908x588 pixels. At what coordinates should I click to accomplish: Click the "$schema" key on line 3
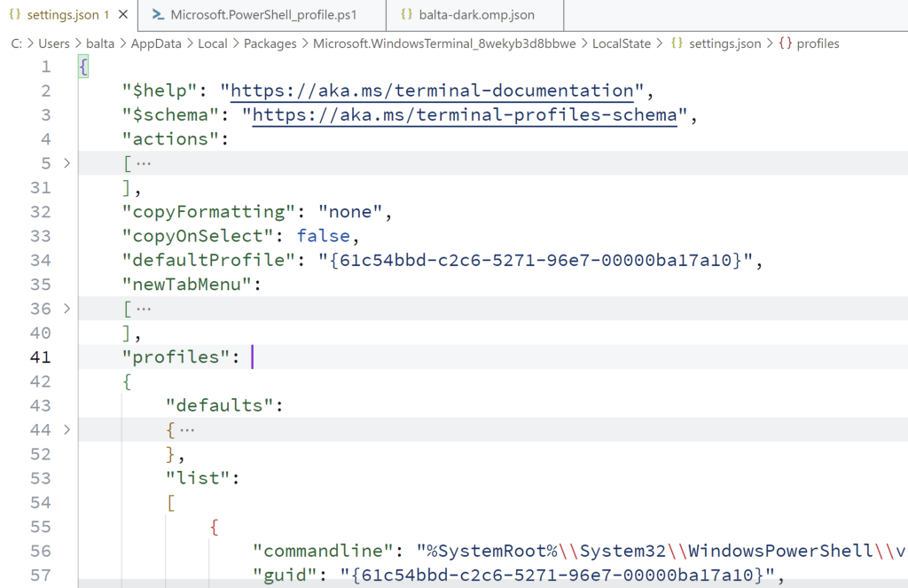point(171,115)
